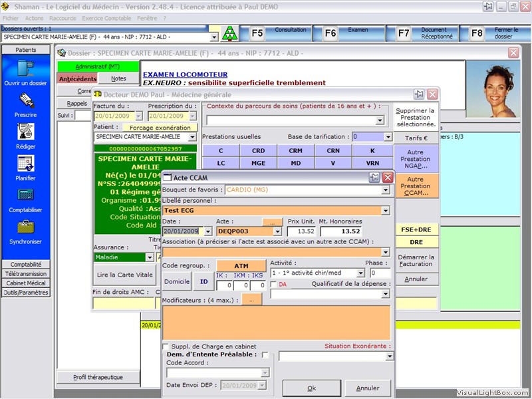Switch to the Notes tab

pos(118,78)
